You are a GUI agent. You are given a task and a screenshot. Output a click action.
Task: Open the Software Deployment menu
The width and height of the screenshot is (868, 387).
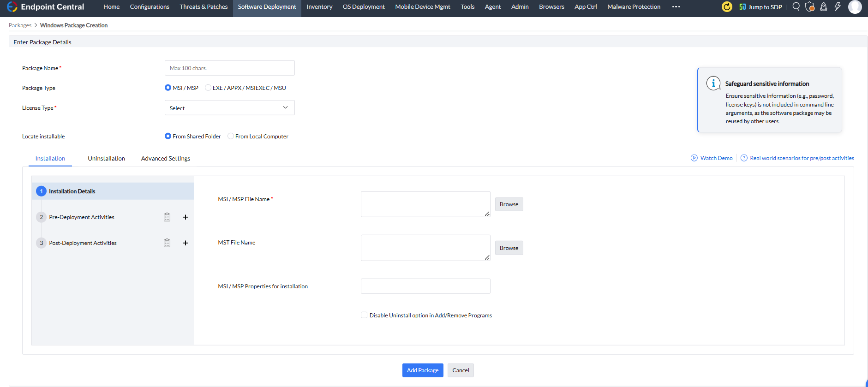coord(267,7)
